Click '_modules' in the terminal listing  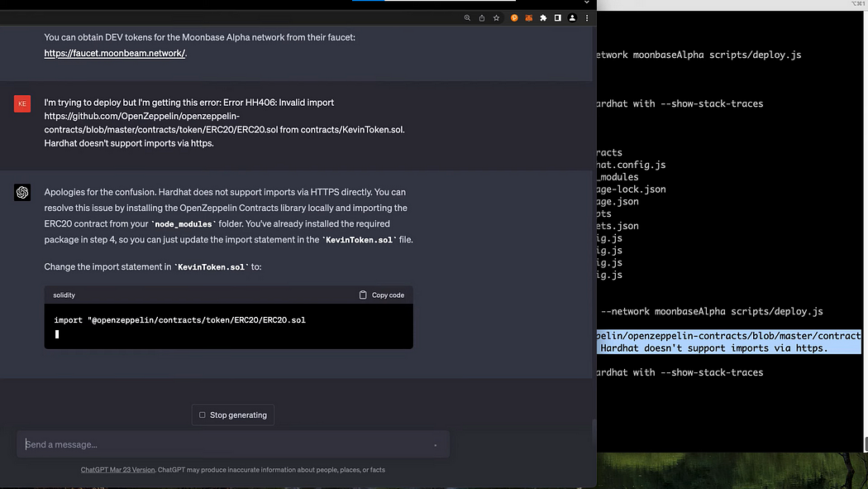tap(618, 177)
